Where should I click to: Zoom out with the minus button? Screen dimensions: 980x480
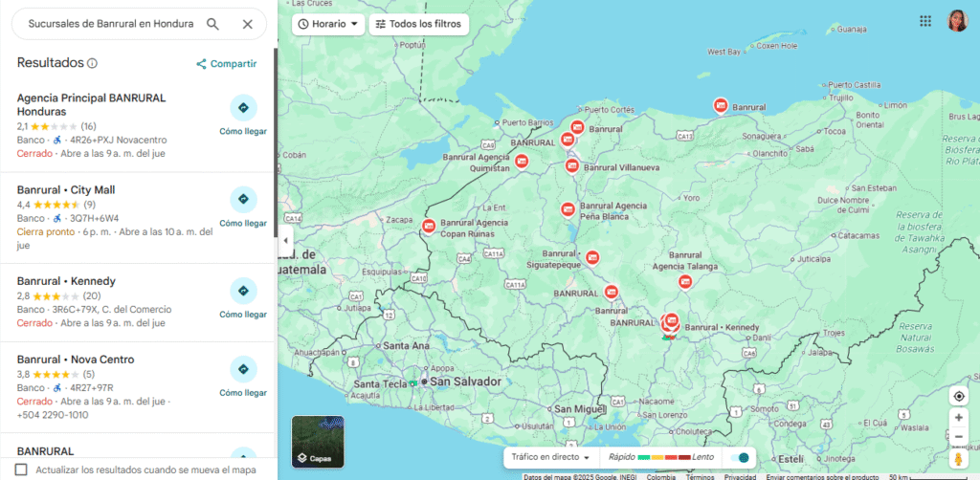coord(959,437)
